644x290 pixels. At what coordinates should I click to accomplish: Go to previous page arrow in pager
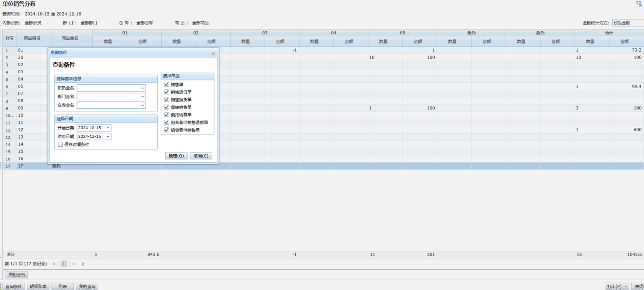click(53, 264)
